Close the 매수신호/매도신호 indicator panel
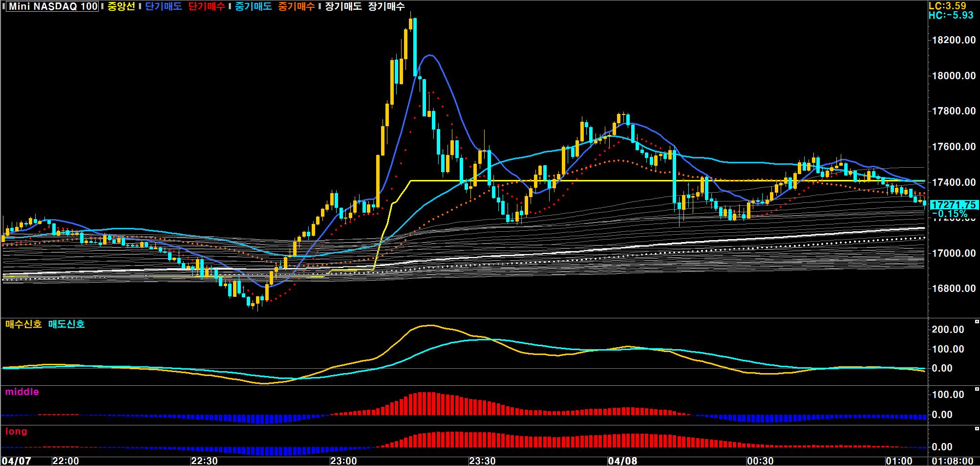The image size is (980, 466). tap(977, 321)
